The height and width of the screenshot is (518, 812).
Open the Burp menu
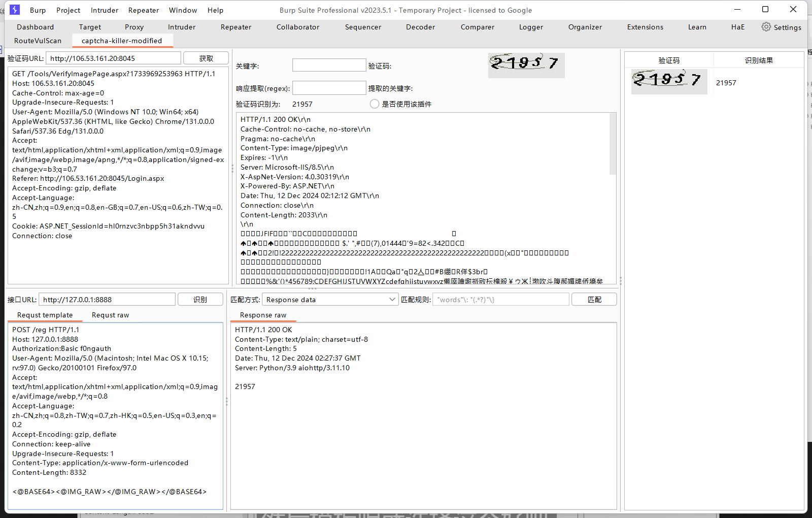tap(38, 10)
